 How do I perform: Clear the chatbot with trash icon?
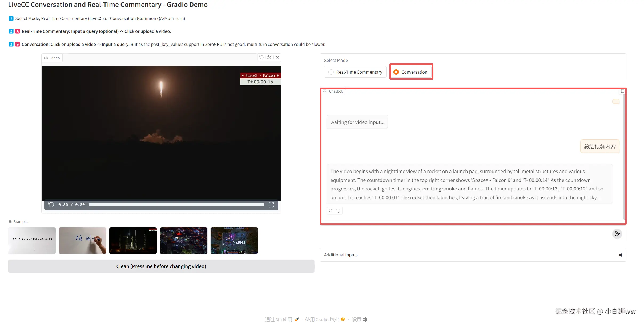coord(622,91)
